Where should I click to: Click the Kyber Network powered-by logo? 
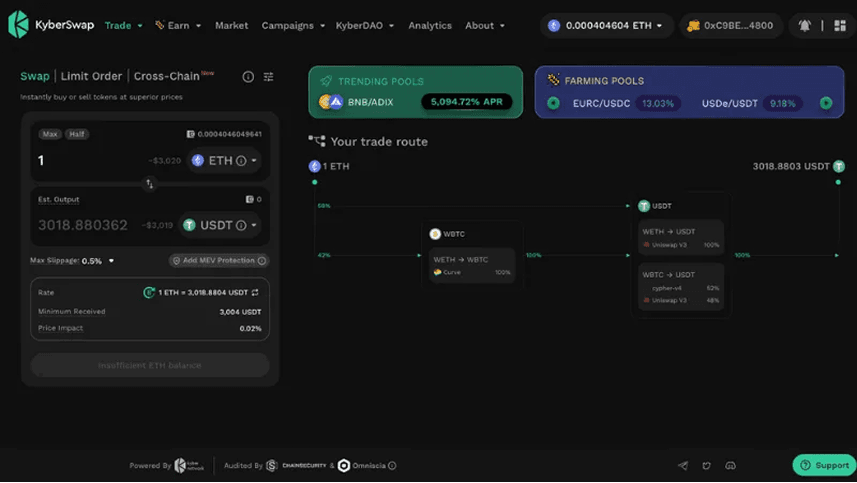189,466
